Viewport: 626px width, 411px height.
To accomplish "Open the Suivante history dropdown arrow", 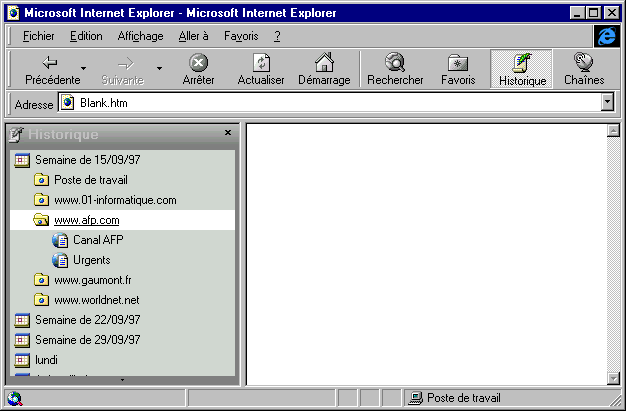I will (x=159, y=68).
